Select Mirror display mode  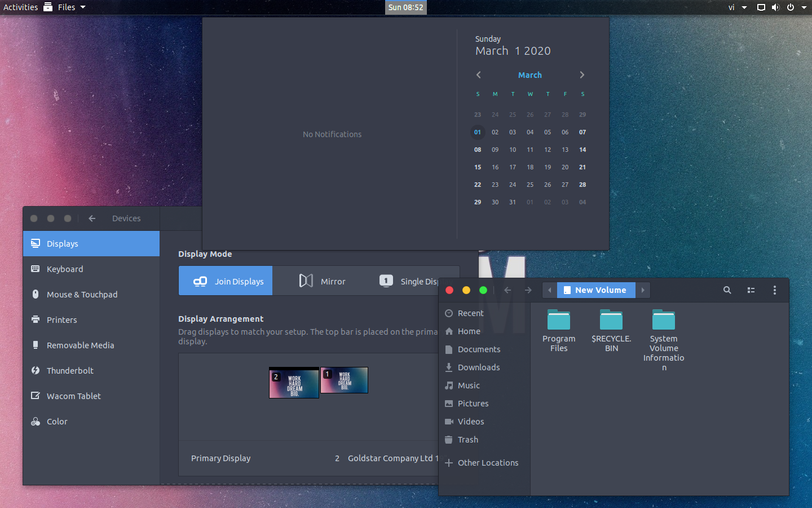pos(322,281)
